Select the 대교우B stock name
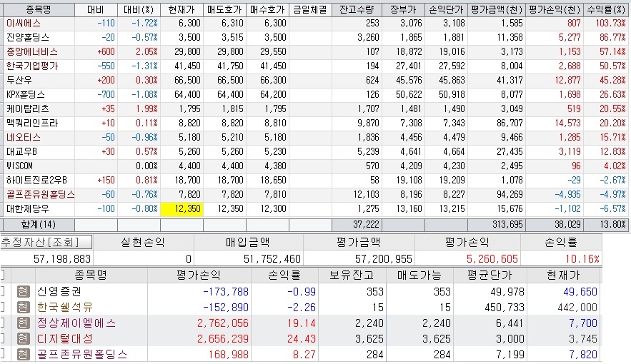Viewport: 631px width, 364px height. [x=21, y=152]
